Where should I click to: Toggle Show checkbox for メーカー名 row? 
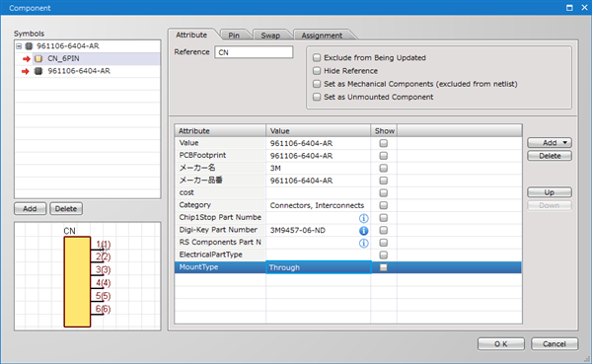(x=383, y=169)
